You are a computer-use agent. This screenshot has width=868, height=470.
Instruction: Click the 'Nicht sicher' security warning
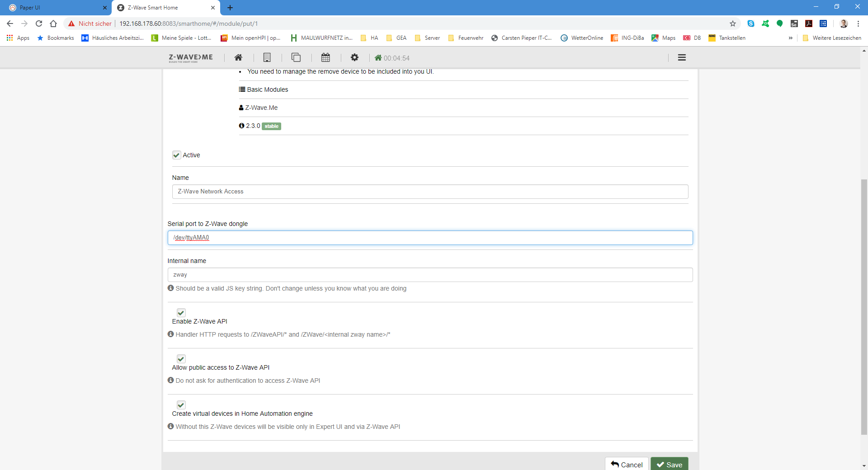tap(90, 23)
